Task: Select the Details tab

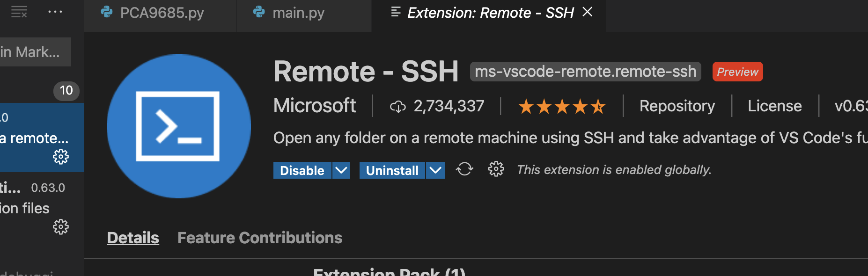Action: pyautogui.click(x=133, y=238)
